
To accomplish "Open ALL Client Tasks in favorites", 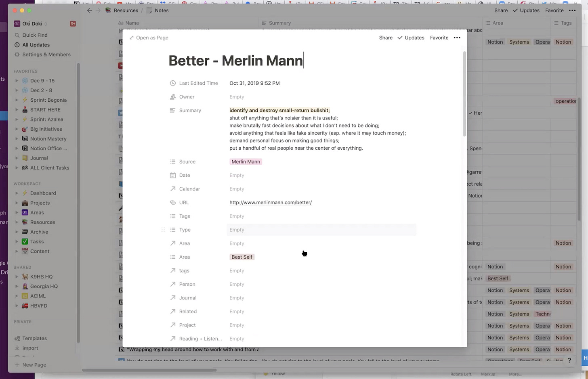I will pos(50,168).
